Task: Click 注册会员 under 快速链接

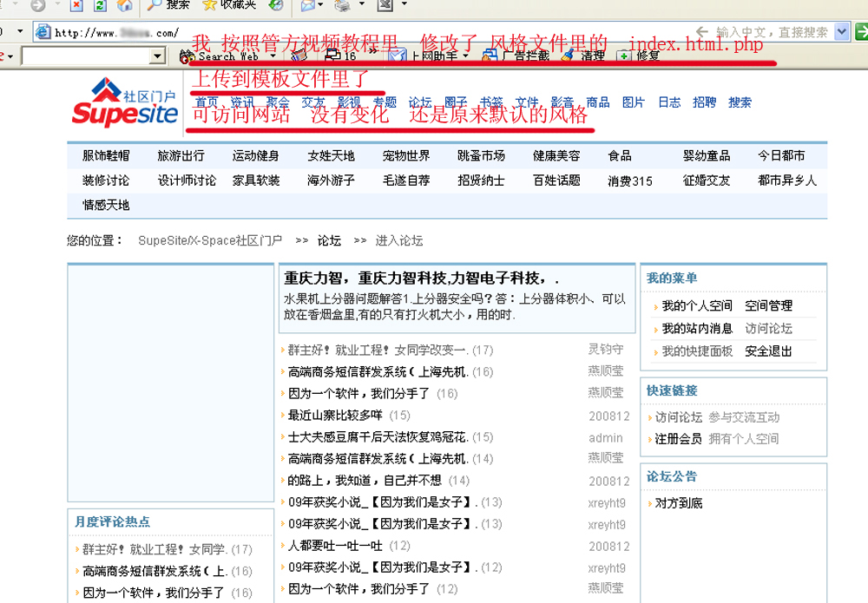Action: (678, 439)
